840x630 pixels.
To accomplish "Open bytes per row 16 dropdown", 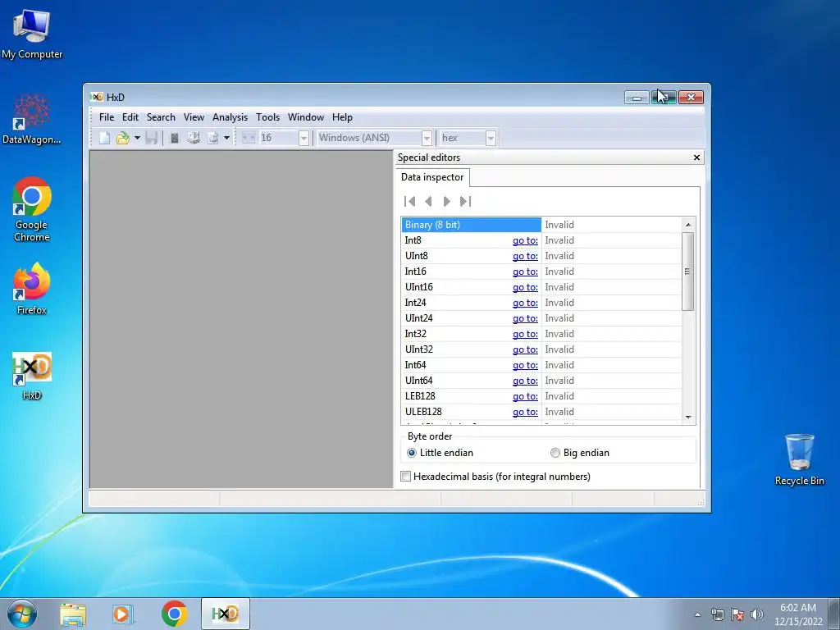I will click(304, 138).
